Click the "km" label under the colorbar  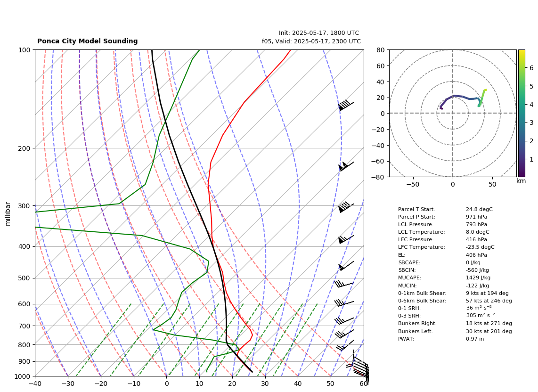coord(521,181)
